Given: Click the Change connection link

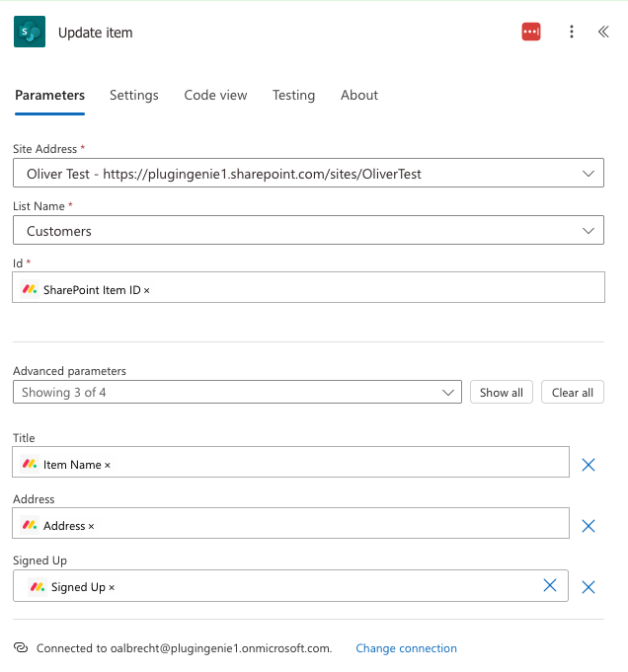Looking at the screenshot, I should [x=406, y=648].
